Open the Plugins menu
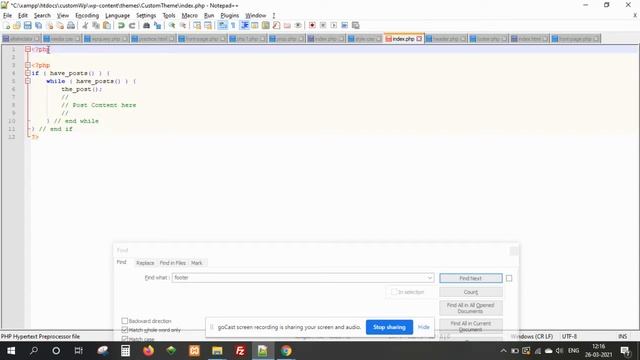 point(229,16)
